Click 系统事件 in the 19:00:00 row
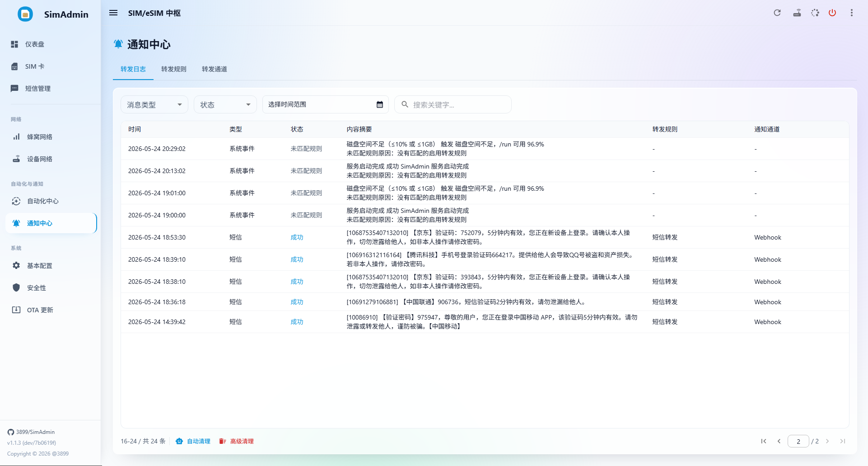Screen dimensions: 868x466 pos(242,215)
